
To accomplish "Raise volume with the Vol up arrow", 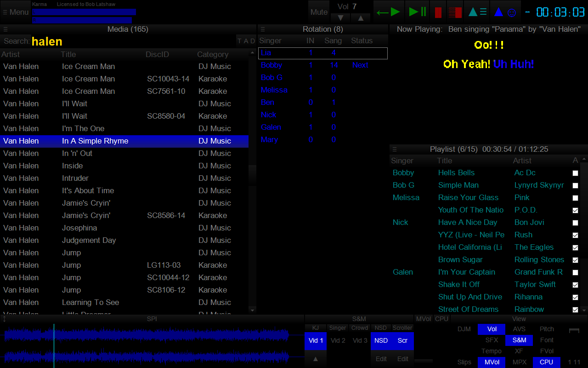I will [361, 18].
